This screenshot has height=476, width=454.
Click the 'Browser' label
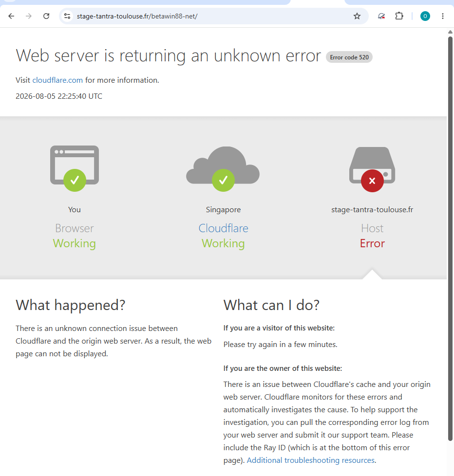pyautogui.click(x=75, y=228)
